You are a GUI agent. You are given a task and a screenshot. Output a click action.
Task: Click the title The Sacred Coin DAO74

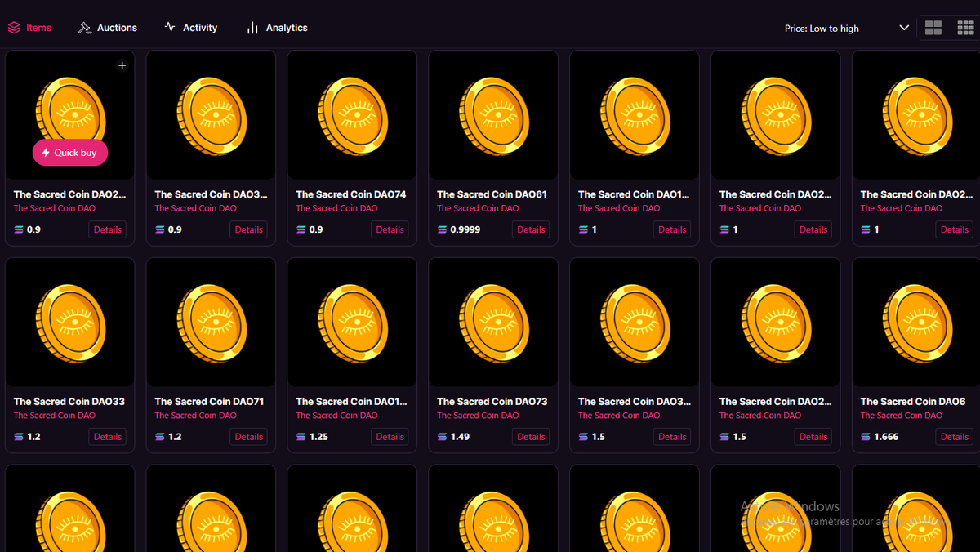click(x=350, y=194)
